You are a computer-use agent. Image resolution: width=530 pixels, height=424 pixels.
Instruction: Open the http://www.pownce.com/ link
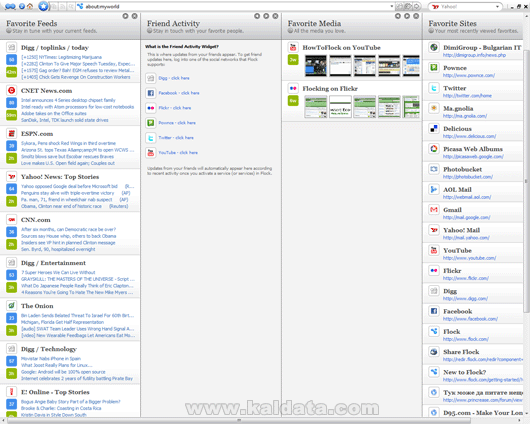(468, 75)
